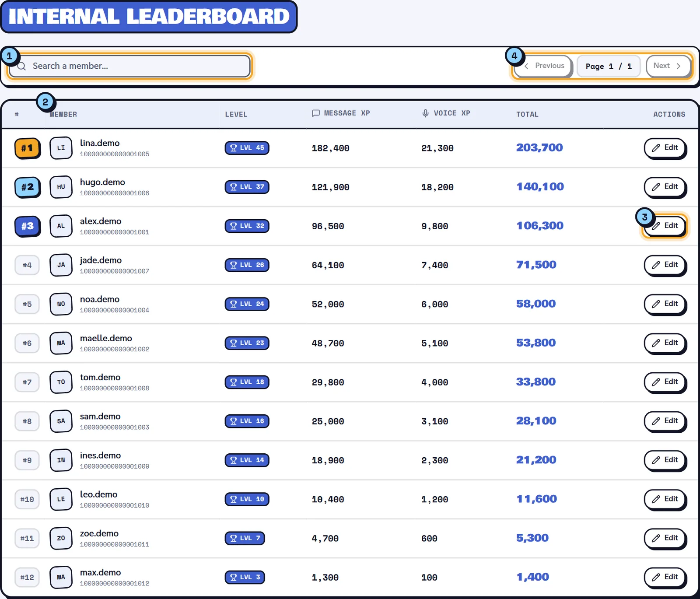Click the HU avatar for hugo.demo
Image resolution: width=700 pixels, height=599 pixels.
point(61,187)
